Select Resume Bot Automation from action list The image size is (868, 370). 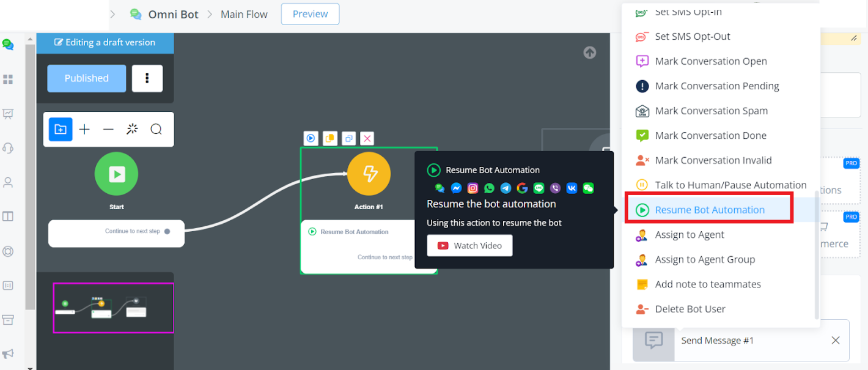coord(709,210)
